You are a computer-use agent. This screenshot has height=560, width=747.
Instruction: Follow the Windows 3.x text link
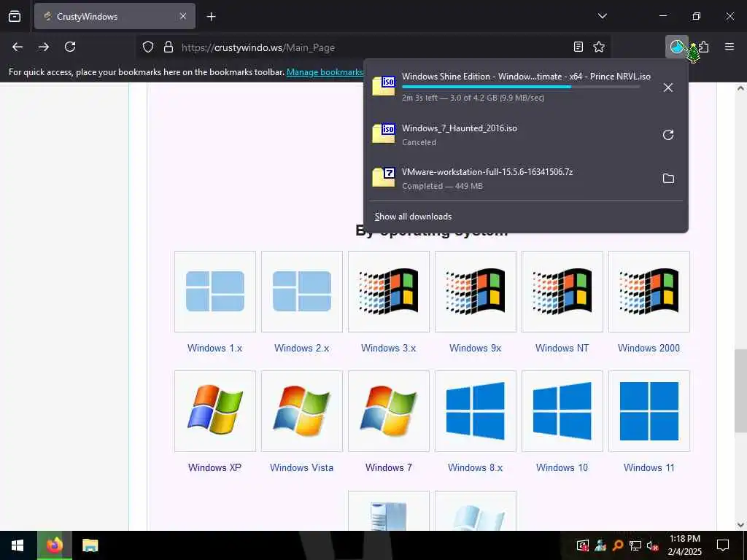click(389, 348)
